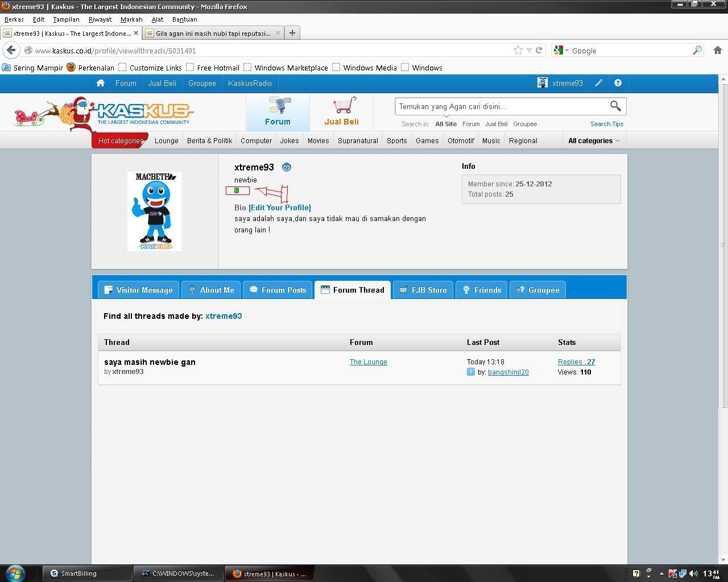The image size is (728, 582).
Task: Switch to the Forum Posts tab
Action: pos(278,290)
